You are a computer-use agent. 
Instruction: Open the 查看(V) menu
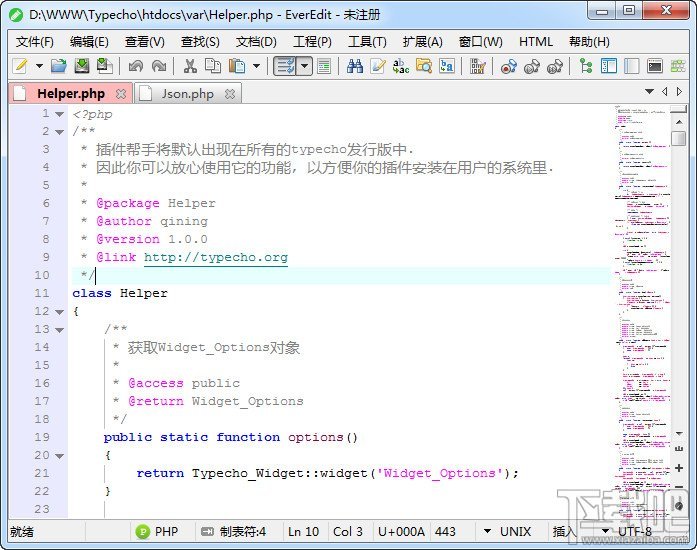click(144, 42)
